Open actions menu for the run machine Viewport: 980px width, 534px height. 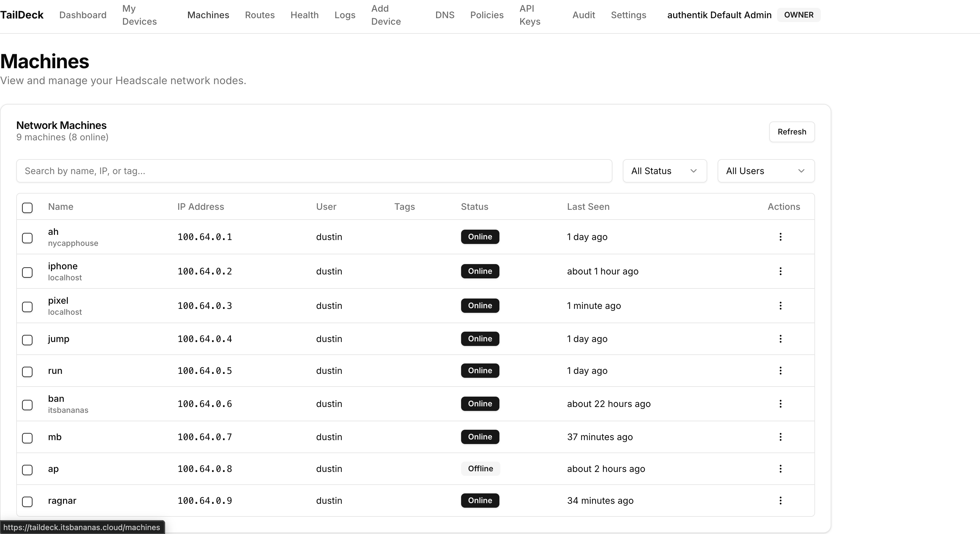pos(781,371)
